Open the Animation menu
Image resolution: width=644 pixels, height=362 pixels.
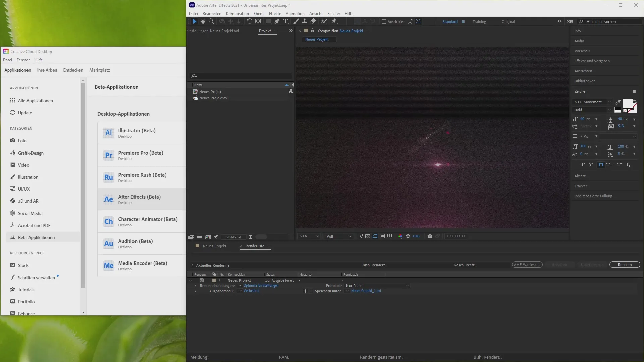point(295,14)
